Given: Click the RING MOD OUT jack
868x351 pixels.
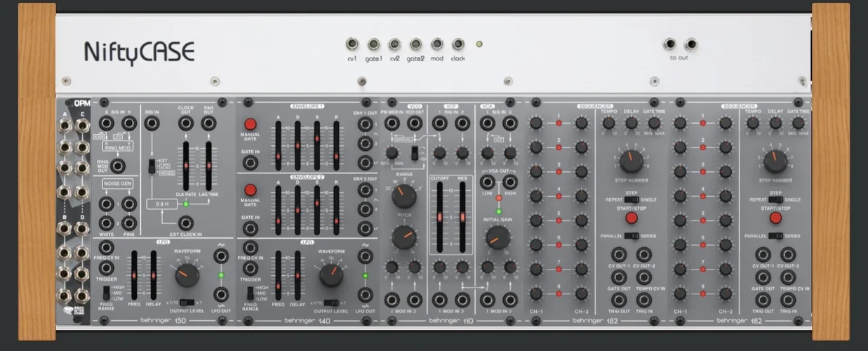Looking at the screenshot, I should point(118,166).
